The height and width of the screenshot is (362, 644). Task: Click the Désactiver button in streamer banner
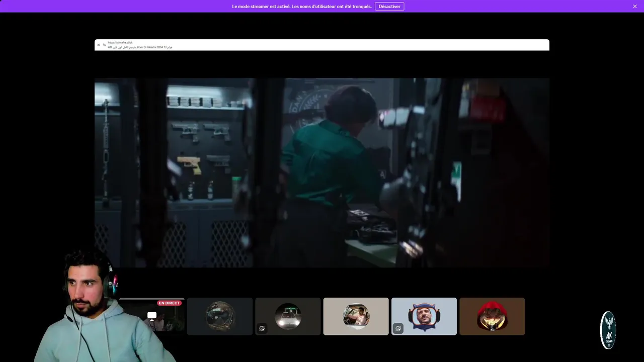pos(389,7)
